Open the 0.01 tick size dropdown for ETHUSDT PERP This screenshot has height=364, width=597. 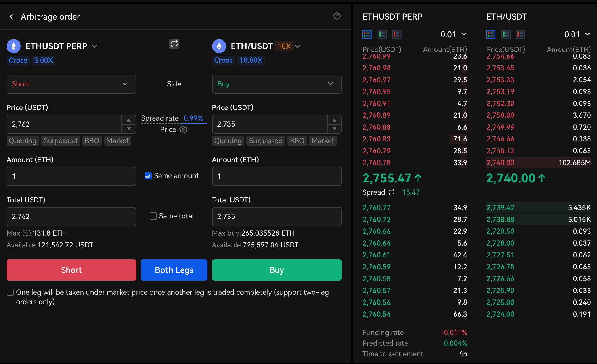(x=453, y=34)
